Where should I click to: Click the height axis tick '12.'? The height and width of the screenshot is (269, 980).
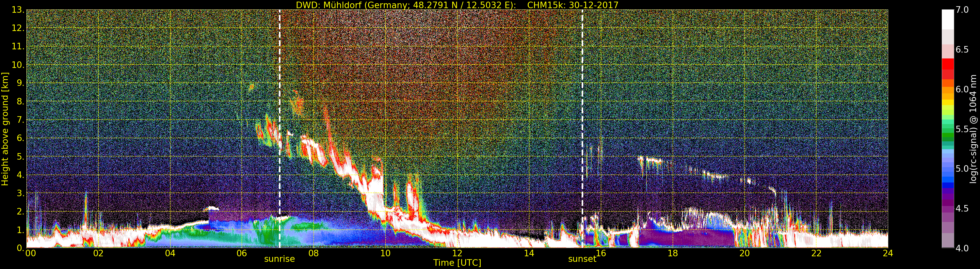[x=18, y=28]
